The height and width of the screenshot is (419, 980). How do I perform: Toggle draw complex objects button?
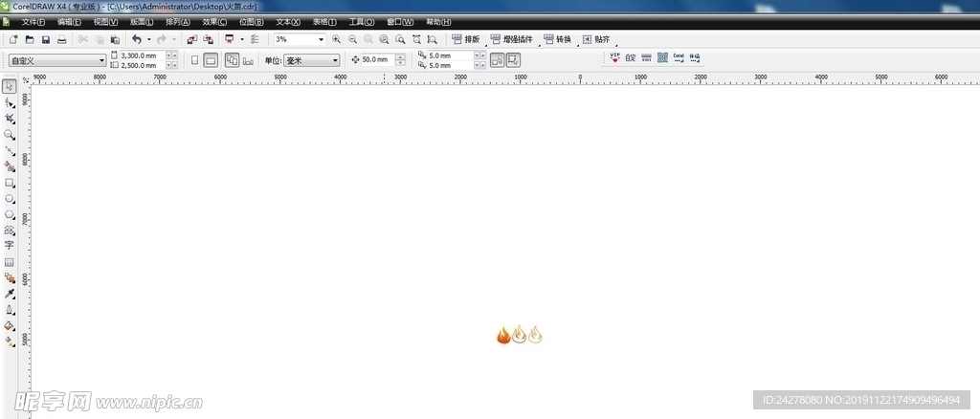click(513, 60)
